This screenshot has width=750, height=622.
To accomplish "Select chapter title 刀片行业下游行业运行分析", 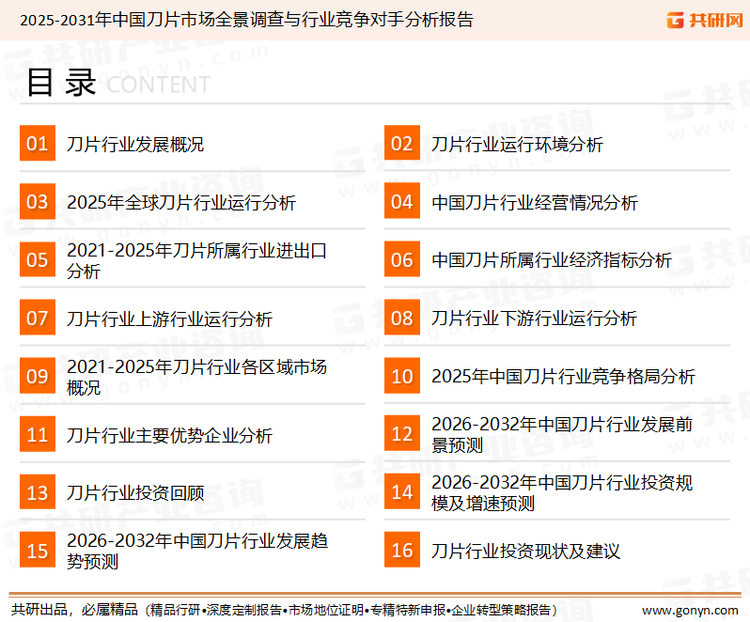I will click(x=534, y=319).
